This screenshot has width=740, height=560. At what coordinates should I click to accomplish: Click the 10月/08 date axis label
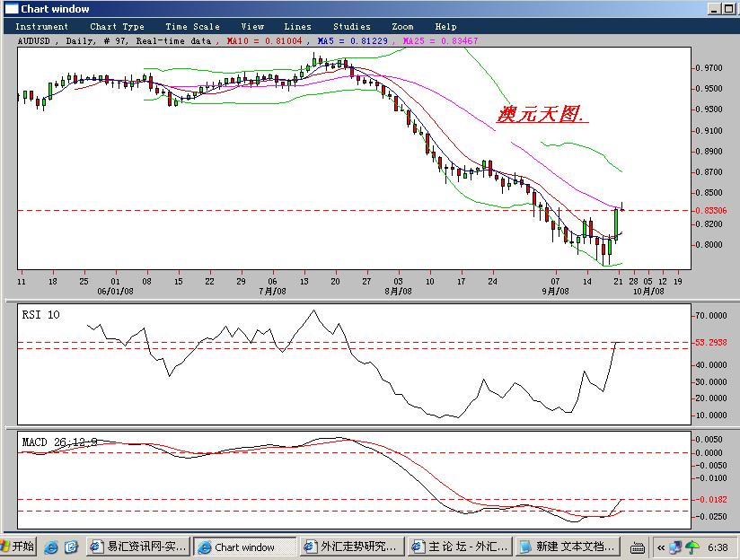(648, 291)
